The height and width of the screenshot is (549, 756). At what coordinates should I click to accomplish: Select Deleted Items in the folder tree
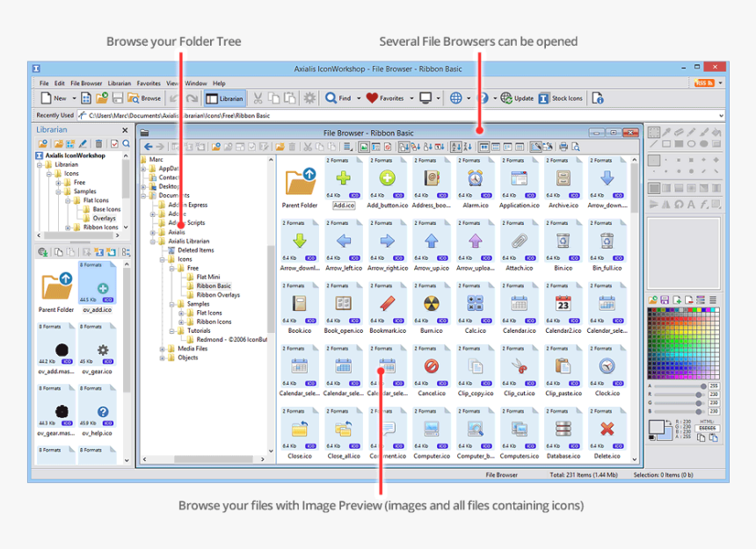pos(195,250)
